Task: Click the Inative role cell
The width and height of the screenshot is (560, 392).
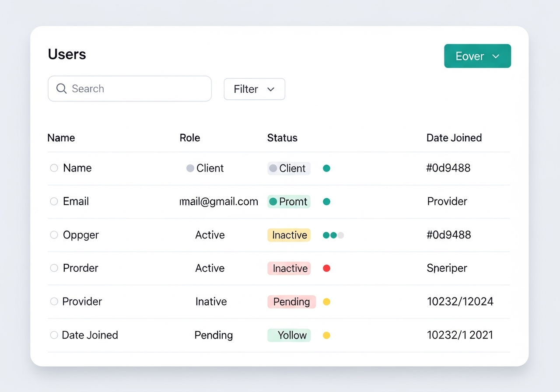Action: pyautogui.click(x=211, y=301)
